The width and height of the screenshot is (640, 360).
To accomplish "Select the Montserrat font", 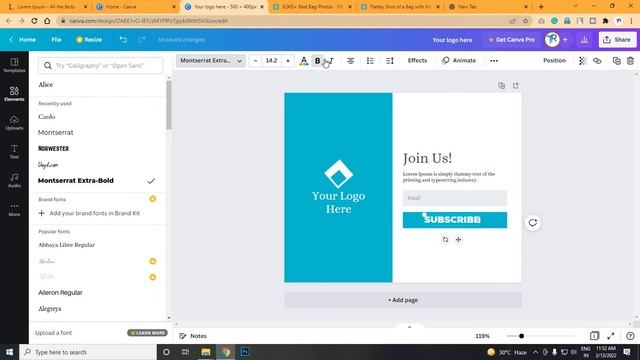I will tap(56, 133).
